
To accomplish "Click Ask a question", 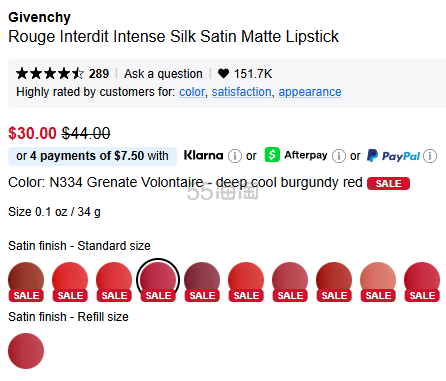I will (163, 74).
